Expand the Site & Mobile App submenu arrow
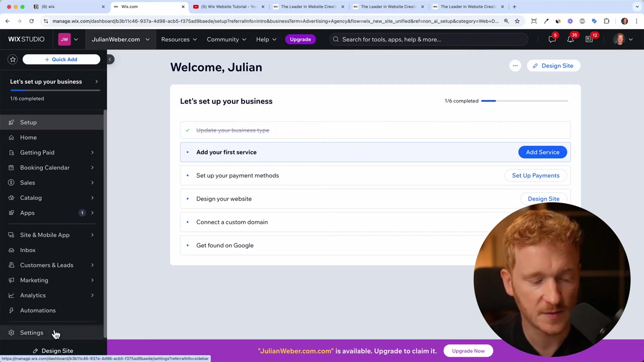 tap(92, 235)
